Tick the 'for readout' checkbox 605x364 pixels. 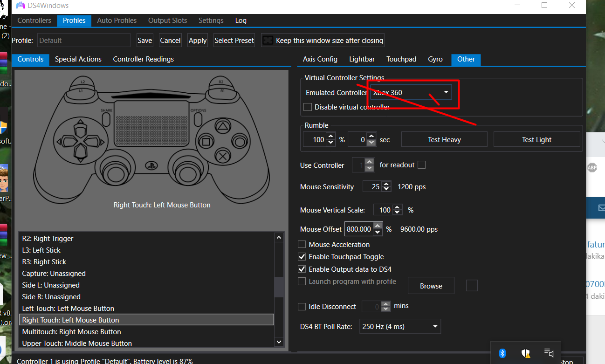click(x=421, y=165)
